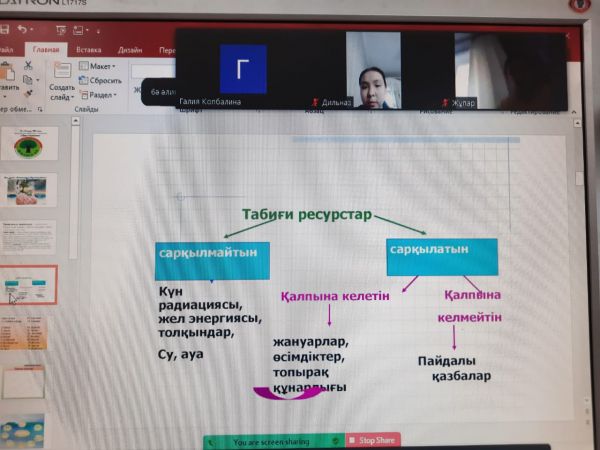This screenshot has width=600, height=450.
Task: Click the Copy icon in clipboard group
Action: coord(26,78)
